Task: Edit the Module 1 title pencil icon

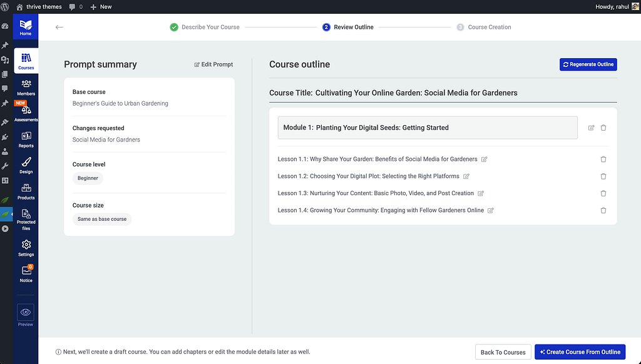Action: click(592, 128)
